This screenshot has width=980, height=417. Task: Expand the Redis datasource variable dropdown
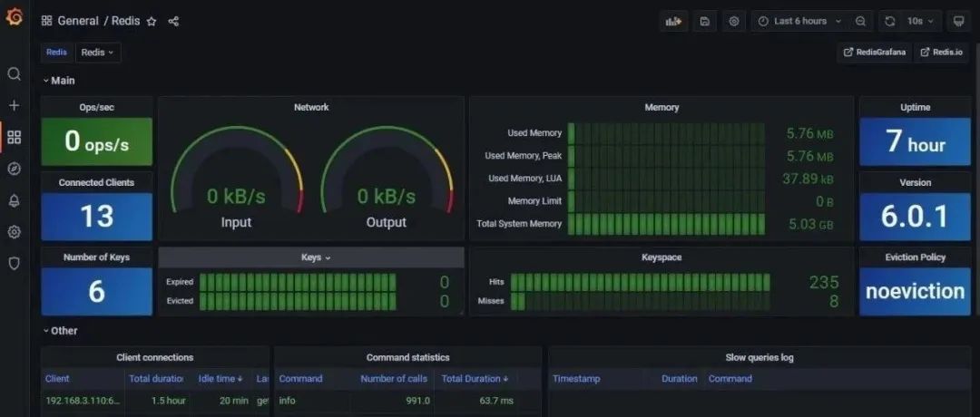pos(98,53)
